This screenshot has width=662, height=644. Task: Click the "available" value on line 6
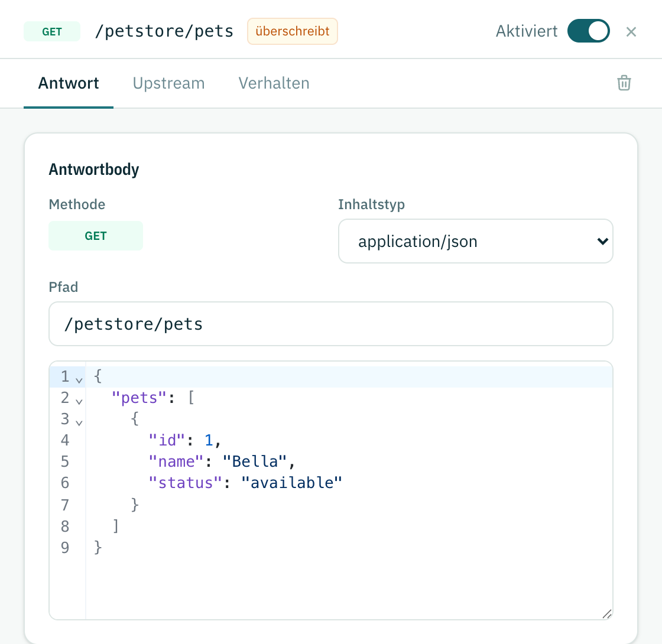[x=291, y=482]
